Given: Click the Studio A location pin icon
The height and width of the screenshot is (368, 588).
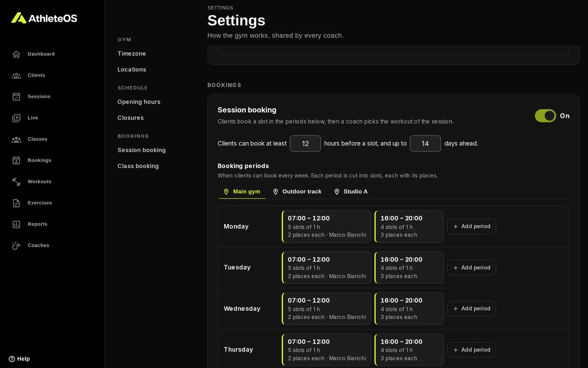Looking at the screenshot, I should tap(337, 192).
